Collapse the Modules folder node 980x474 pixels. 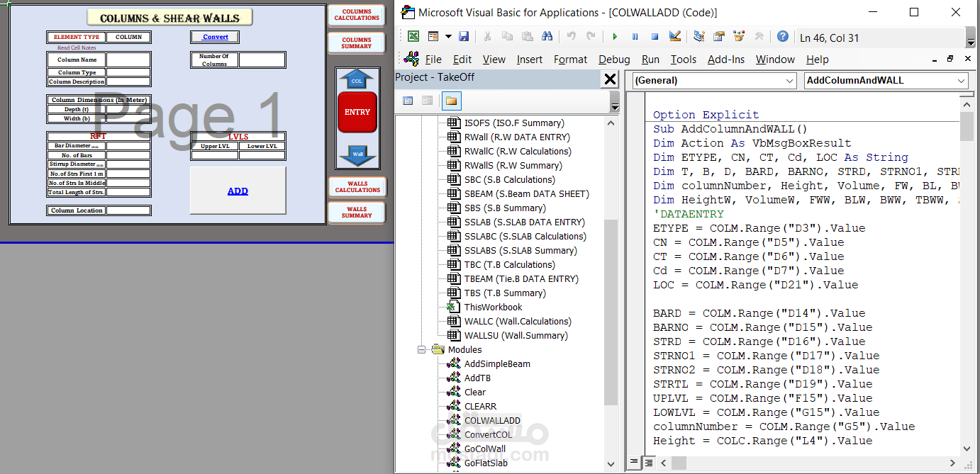click(x=421, y=349)
